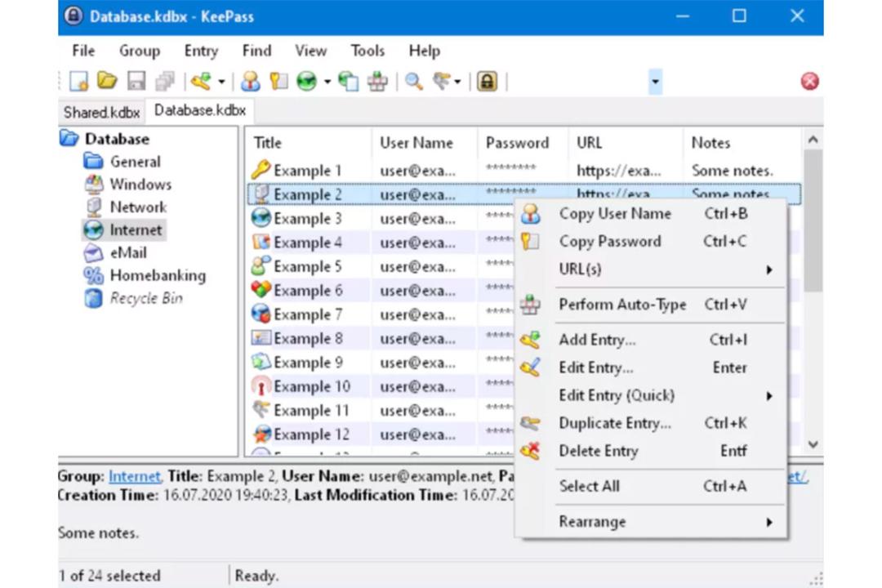This screenshot has height=588, width=882.
Task: Click the Open database folder icon
Action: [107, 81]
